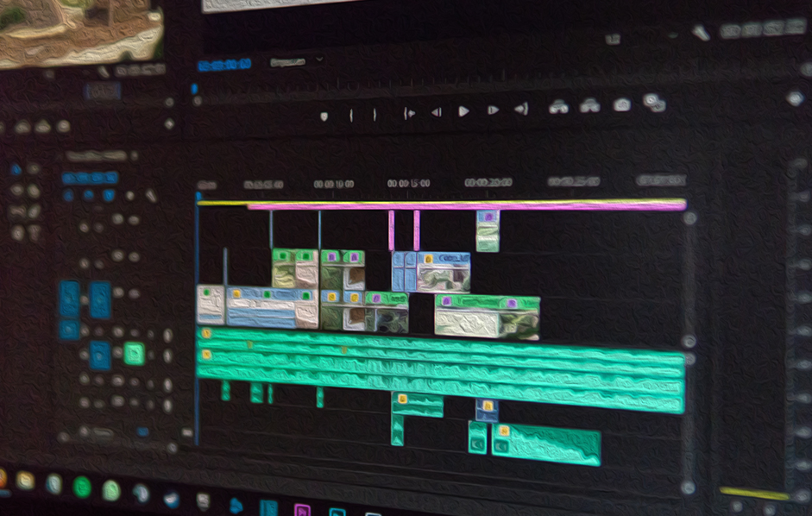
Task: Step back one frame in transport controls
Action: point(437,111)
